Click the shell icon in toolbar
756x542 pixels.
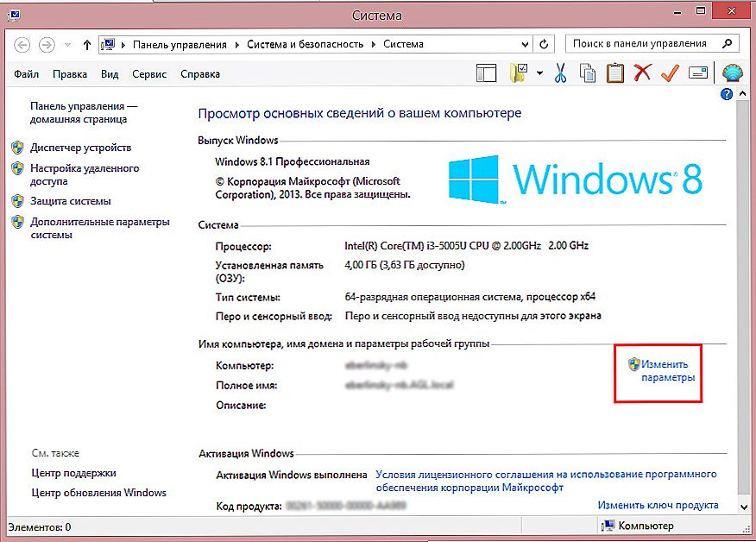(732, 72)
